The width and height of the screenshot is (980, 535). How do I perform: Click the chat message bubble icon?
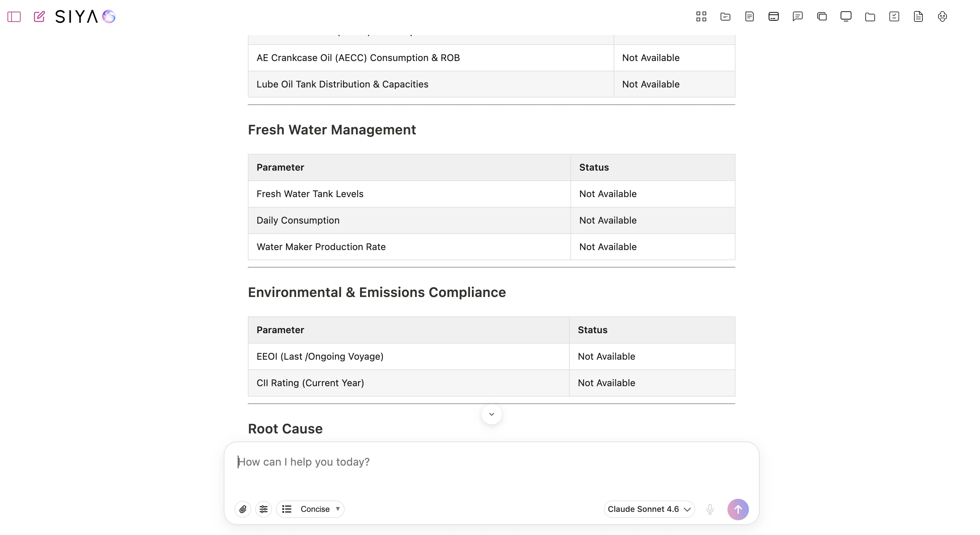coord(797,16)
